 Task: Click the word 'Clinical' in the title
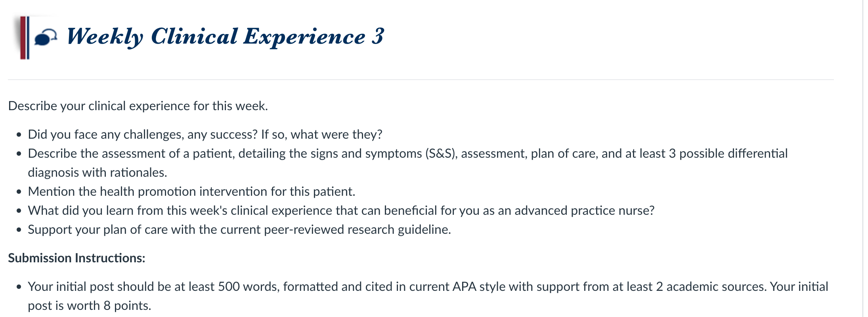click(x=194, y=36)
